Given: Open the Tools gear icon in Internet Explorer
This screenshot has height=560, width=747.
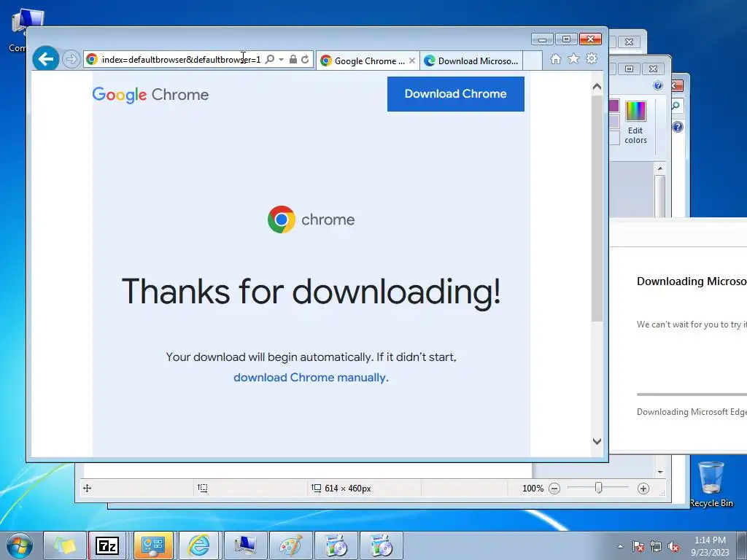Looking at the screenshot, I should (592, 58).
